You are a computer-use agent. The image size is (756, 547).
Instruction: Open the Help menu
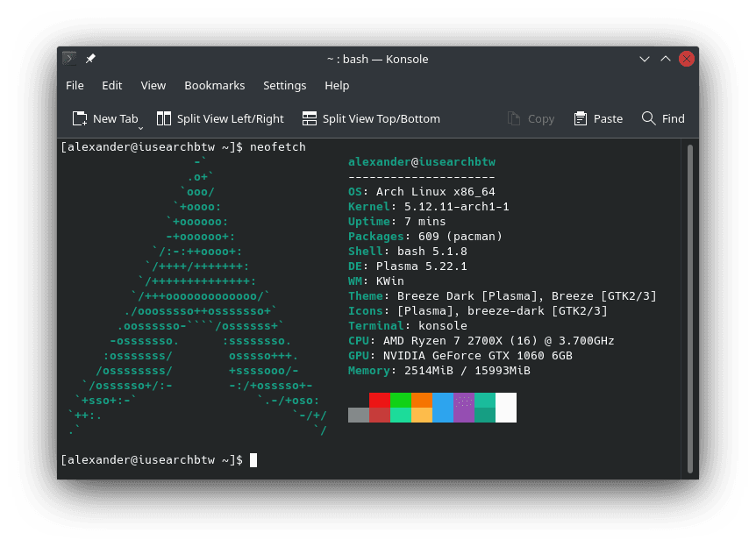coord(337,85)
